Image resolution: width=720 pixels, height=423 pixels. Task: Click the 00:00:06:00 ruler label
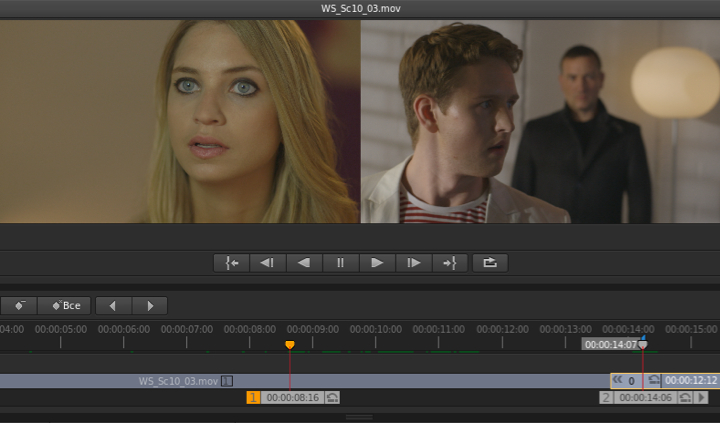(x=124, y=329)
